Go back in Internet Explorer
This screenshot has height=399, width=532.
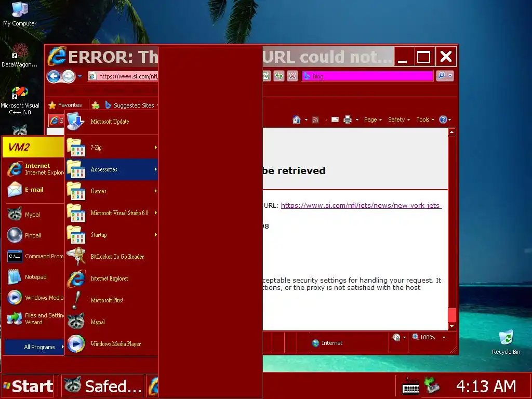(x=54, y=76)
